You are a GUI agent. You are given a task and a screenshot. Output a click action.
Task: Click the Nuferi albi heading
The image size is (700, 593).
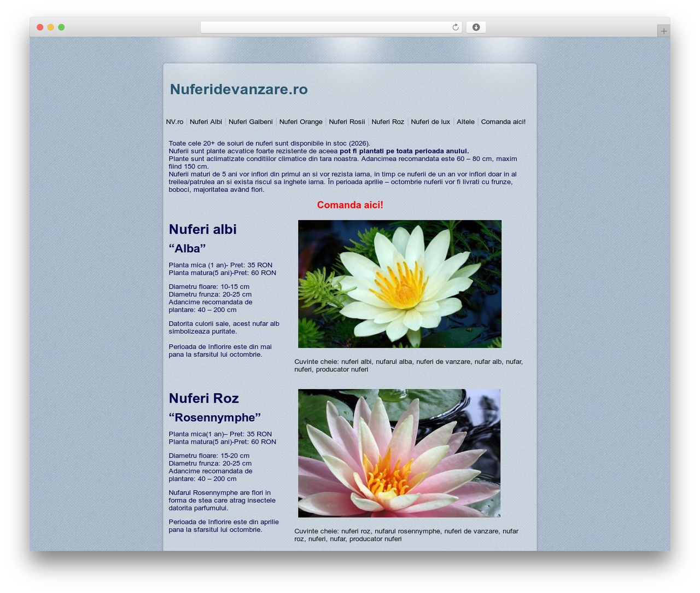202,229
